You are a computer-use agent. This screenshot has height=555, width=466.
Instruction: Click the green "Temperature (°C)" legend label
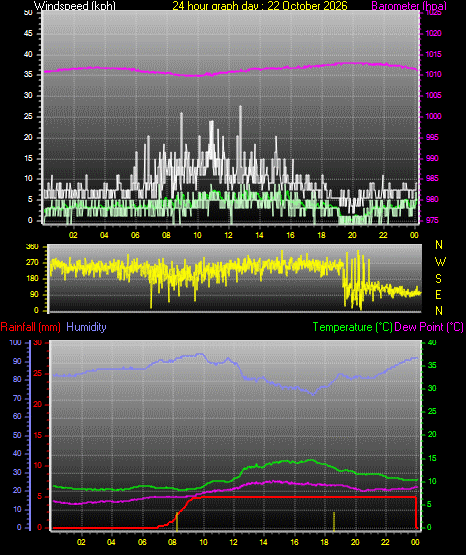pyautogui.click(x=352, y=327)
